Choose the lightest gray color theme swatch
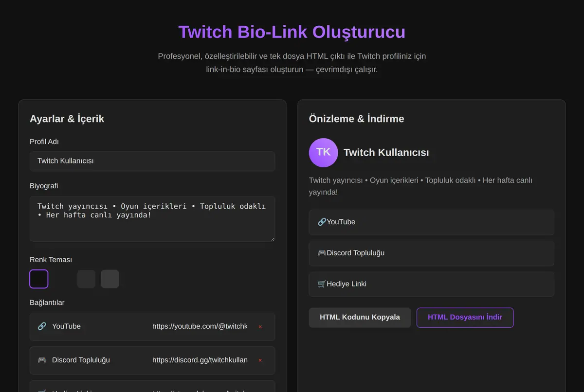Viewport: 584px width, 392px height. click(x=110, y=279)
